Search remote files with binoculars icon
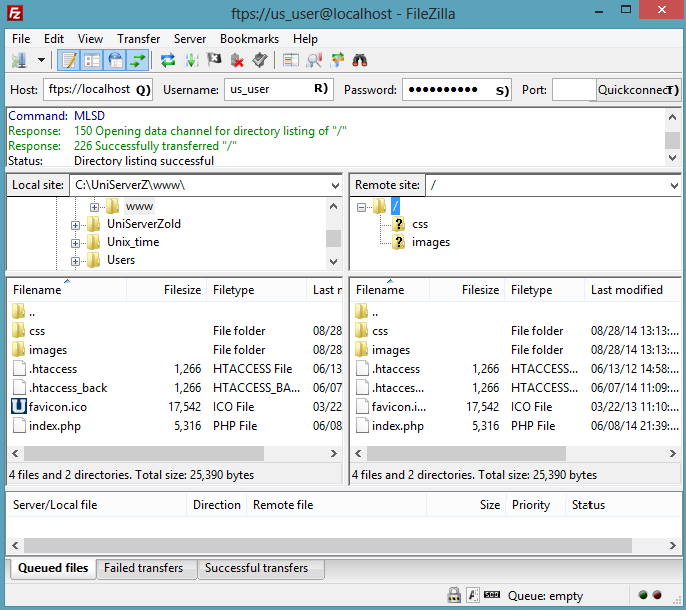This screenshot has height=610, width=686. [360, 60]
